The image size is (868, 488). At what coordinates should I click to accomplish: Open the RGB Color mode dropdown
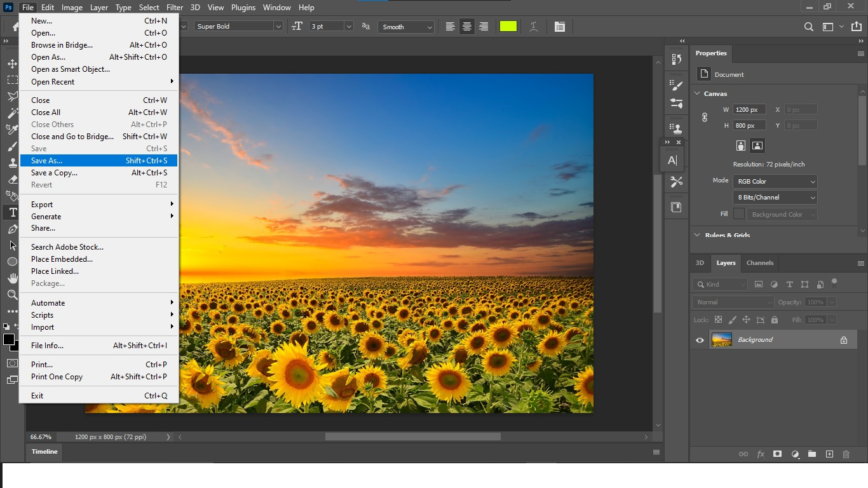pyautogui.click(x=775, y=181)
